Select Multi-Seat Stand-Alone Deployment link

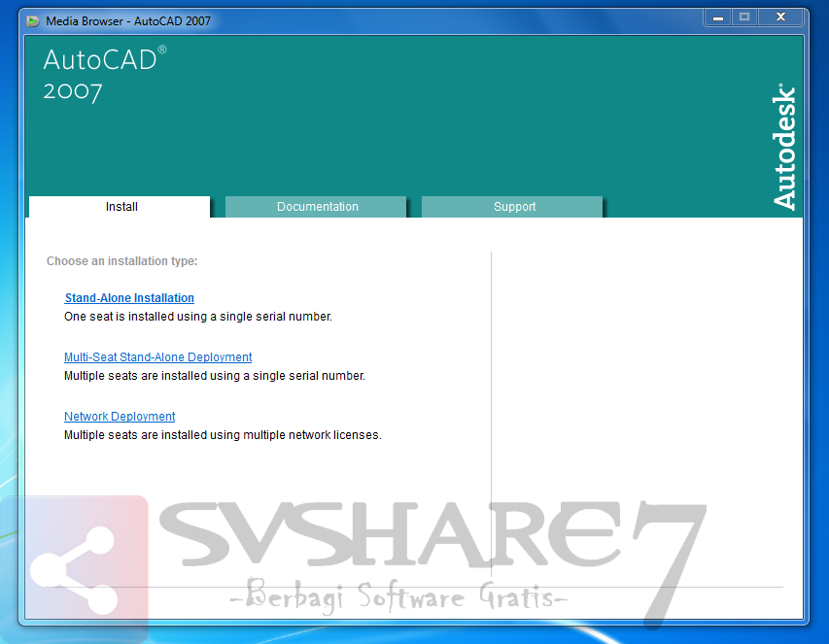click(158, 357)
